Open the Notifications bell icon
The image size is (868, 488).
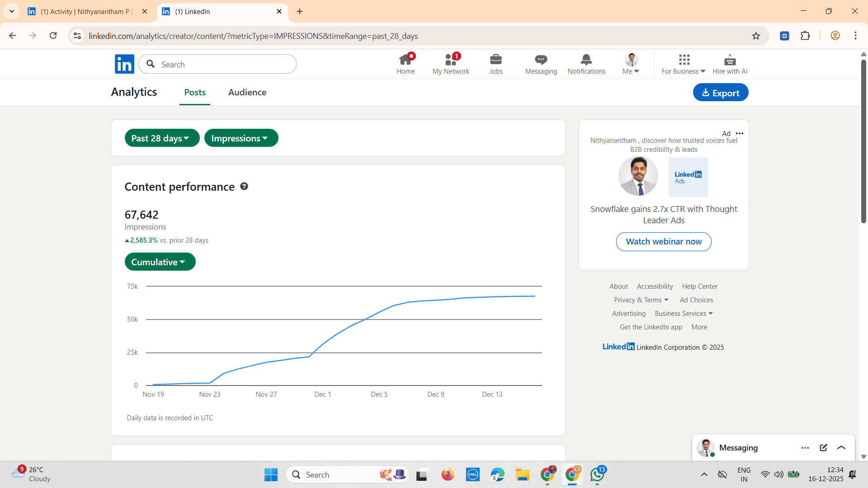(586, 64)
